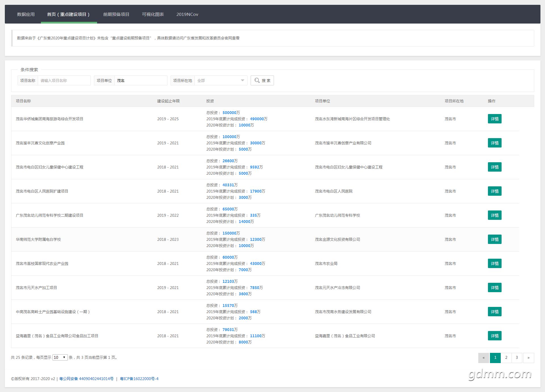This screenshot has height=392, width=545.
Task: Click the 项目单位 input containing 茂名
Action: point(141,81)
